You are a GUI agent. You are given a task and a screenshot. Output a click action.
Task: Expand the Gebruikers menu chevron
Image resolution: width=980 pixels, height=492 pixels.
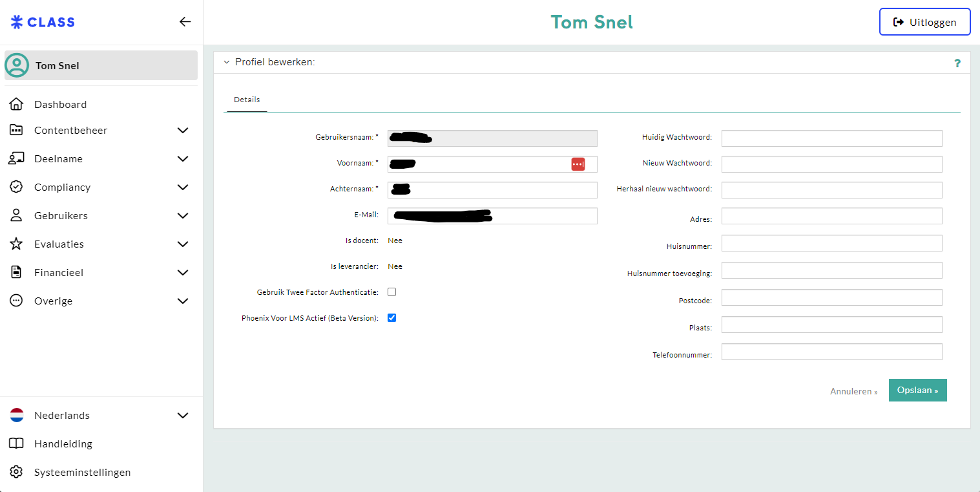point(183,215)
